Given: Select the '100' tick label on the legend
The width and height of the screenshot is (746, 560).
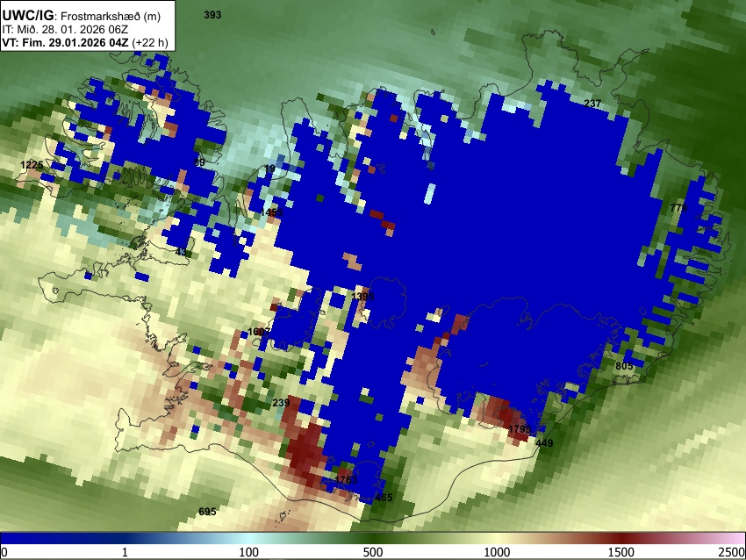Looking at the screenshot, I should [x=248, y=552].
